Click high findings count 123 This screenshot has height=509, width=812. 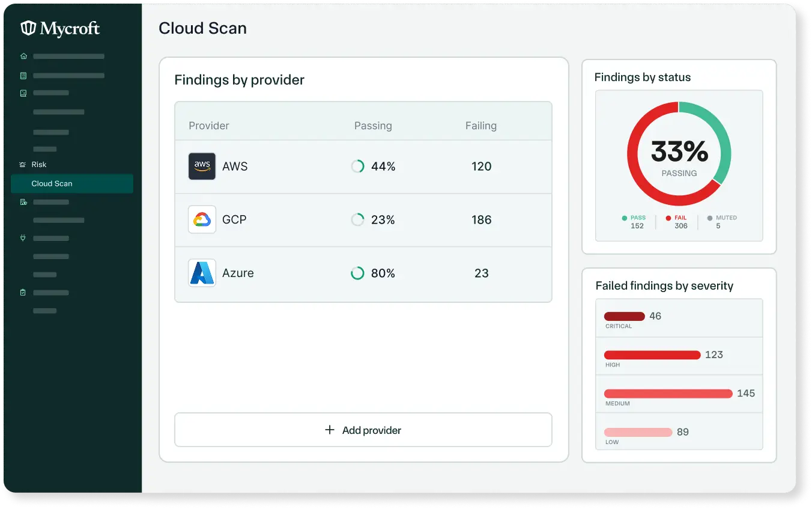pyautogui.click(x=714, y=355)
